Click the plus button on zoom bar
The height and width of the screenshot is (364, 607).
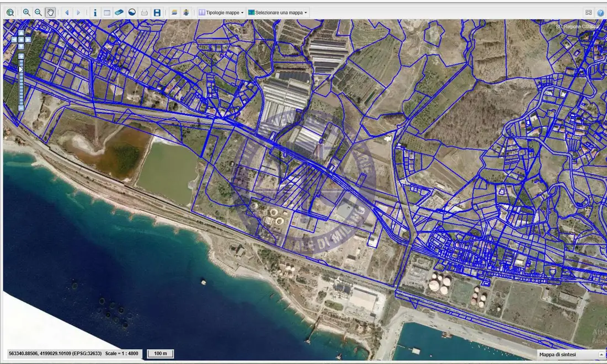tap(21, 56)
